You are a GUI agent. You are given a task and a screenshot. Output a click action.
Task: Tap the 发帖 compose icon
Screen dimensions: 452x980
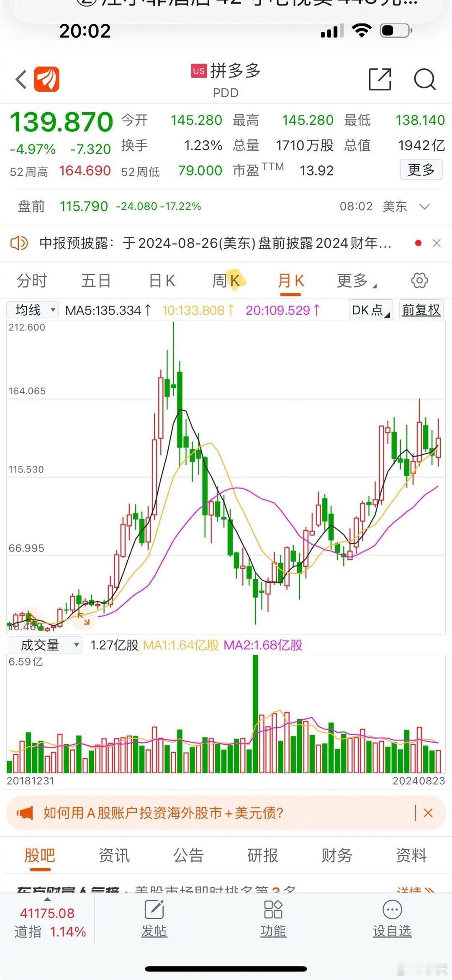[x=154, y=910]
